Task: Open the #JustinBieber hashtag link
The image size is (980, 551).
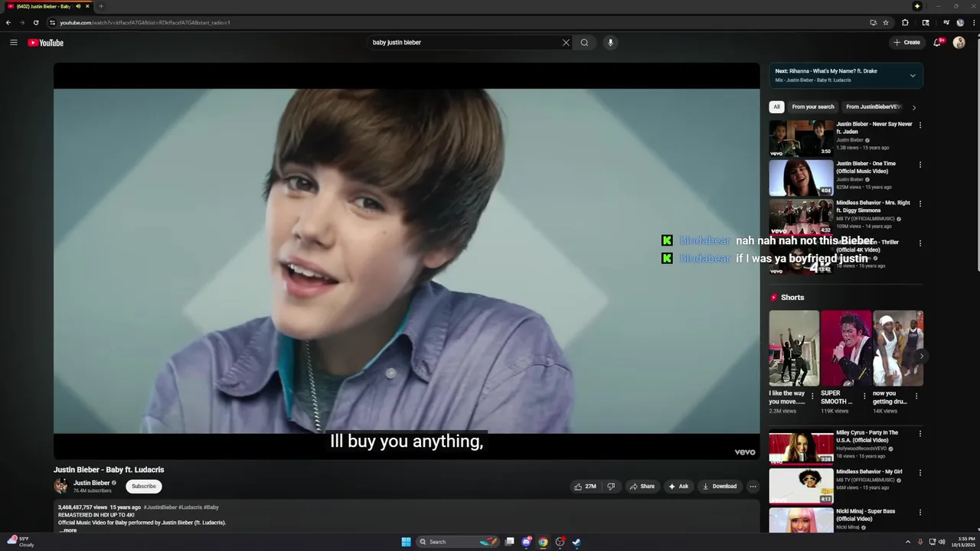Action: 160,507
